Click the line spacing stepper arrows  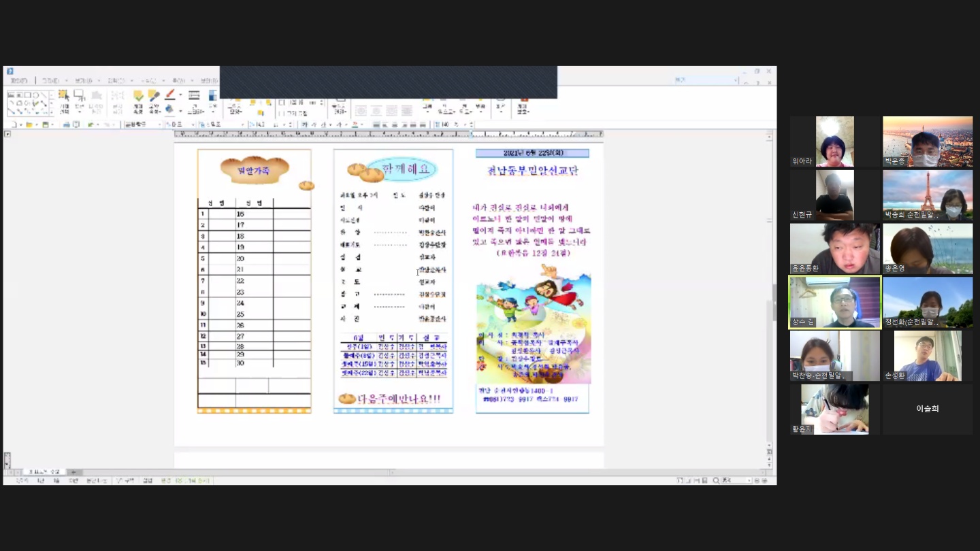470,124
